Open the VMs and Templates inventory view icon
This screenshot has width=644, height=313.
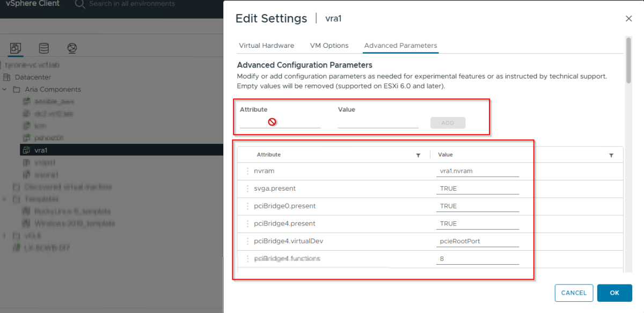[16, 48]
